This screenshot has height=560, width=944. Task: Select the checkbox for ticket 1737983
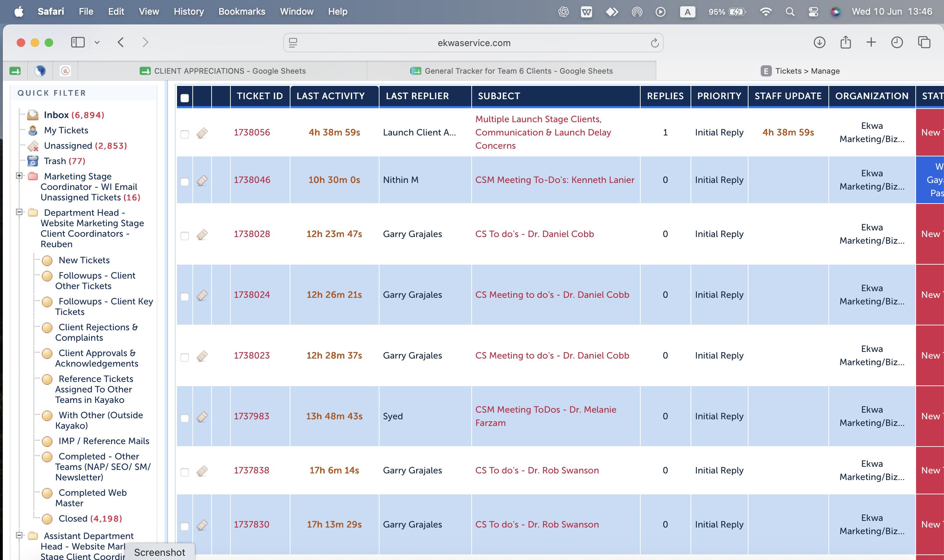[184, 418]
